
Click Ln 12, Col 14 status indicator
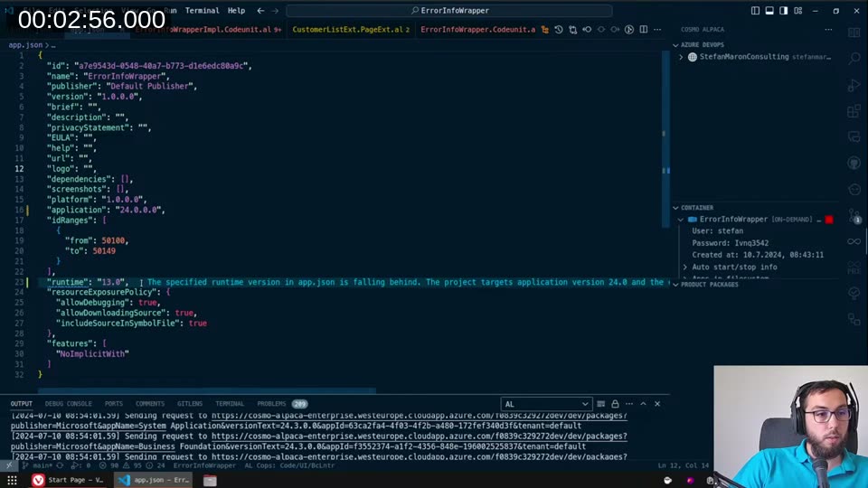[684, 466]
